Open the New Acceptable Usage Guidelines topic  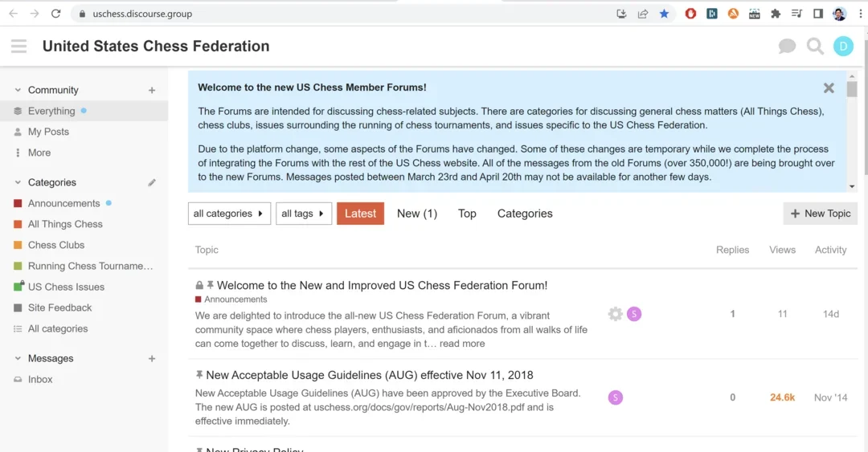(x=369, y=375)
